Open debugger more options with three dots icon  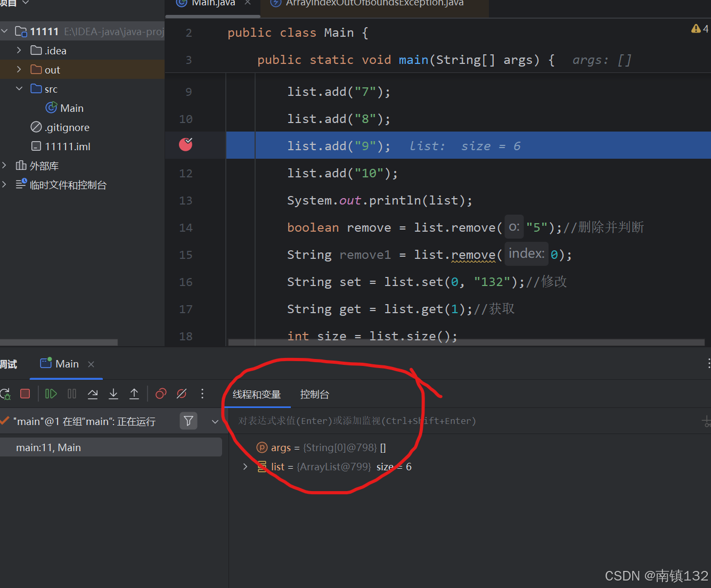pos(202,394)
